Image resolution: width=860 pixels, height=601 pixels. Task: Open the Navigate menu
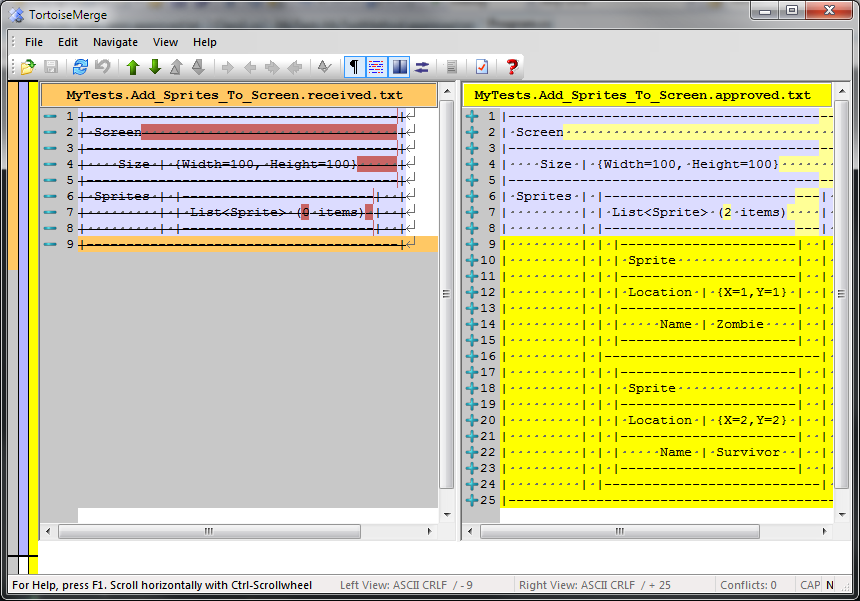(115, 42)
